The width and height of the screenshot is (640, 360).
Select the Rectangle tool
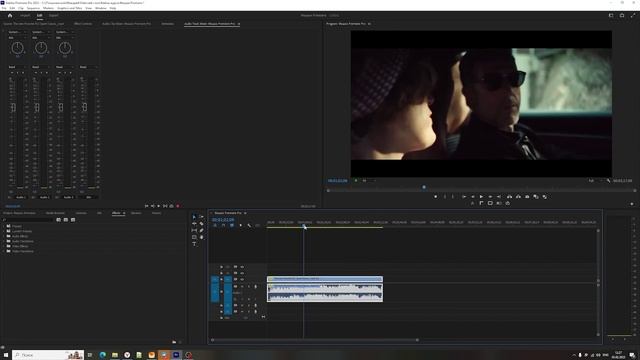click(194, 237)
